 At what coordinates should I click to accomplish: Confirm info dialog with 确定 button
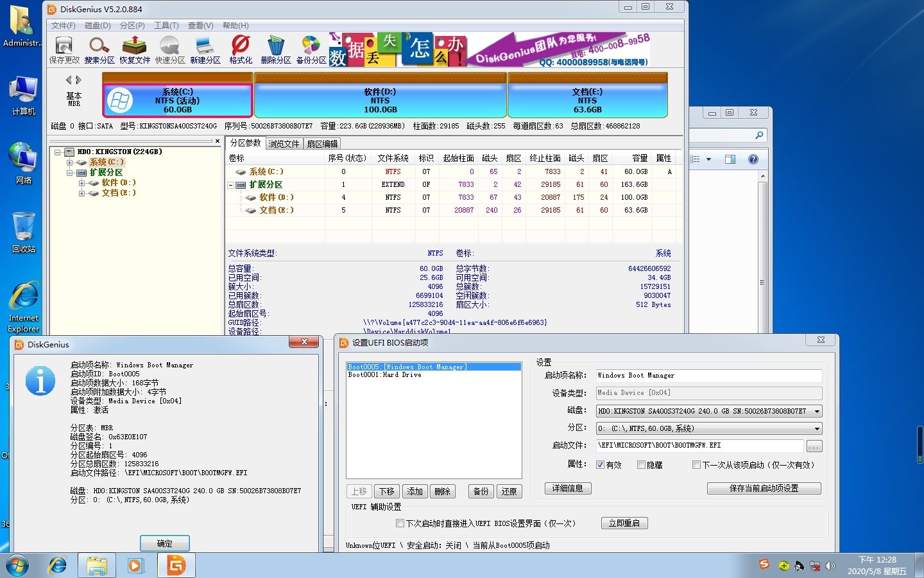coord(165,543)
